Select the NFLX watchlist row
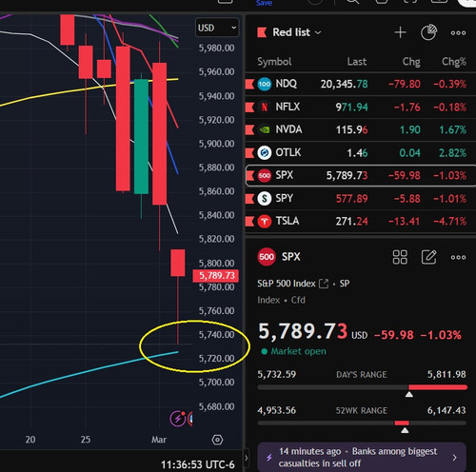476x472 pixels. coord(361,107)
